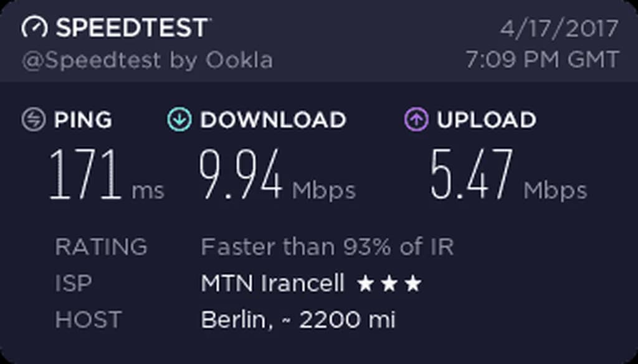Select the SPEEDTEST title text

[132, 28]
